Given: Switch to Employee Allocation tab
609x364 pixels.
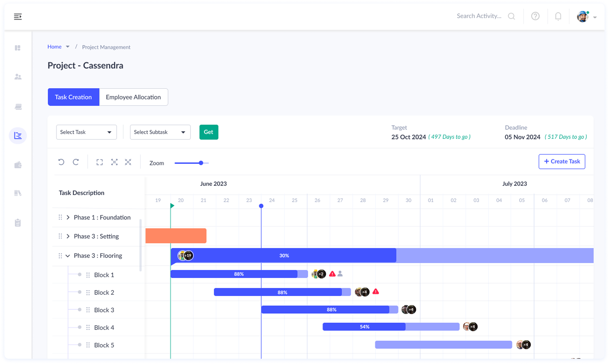Looking at the screenshot, I should pyautogui.click(x=133, y=97).
